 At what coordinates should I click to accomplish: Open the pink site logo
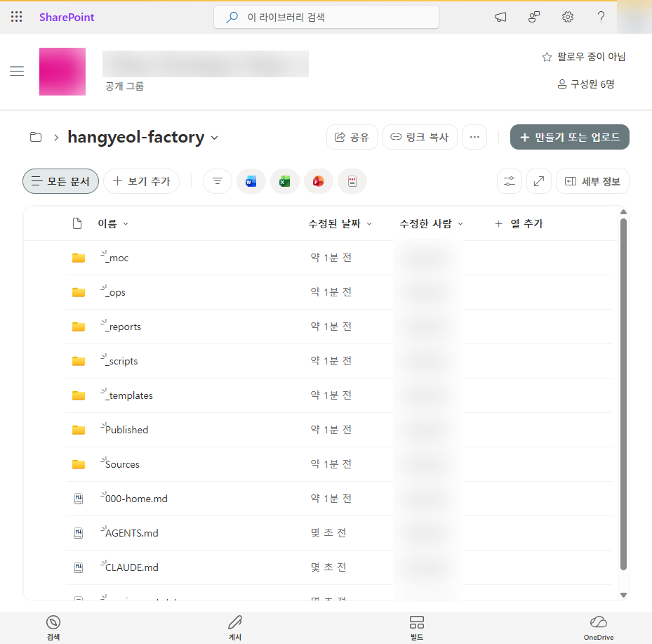(x=62, y=72)
